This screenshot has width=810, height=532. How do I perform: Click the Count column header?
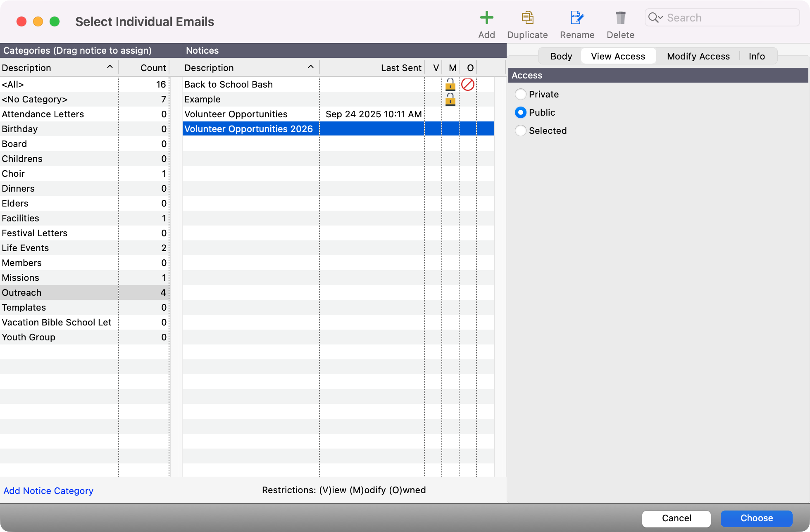pyautogui.click(x=144, y=68)
